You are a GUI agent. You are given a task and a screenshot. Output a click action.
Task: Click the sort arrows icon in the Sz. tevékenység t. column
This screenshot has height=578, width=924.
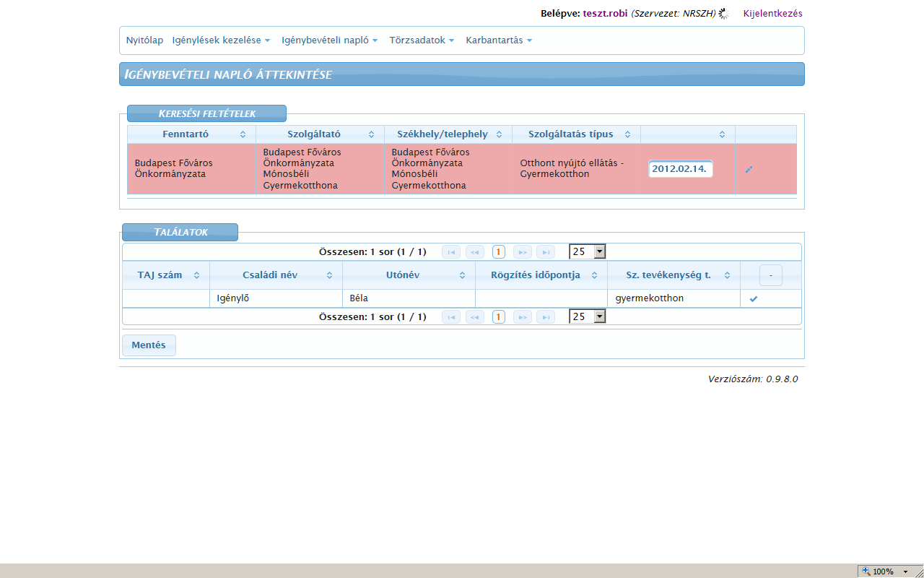tap(727, 275)
